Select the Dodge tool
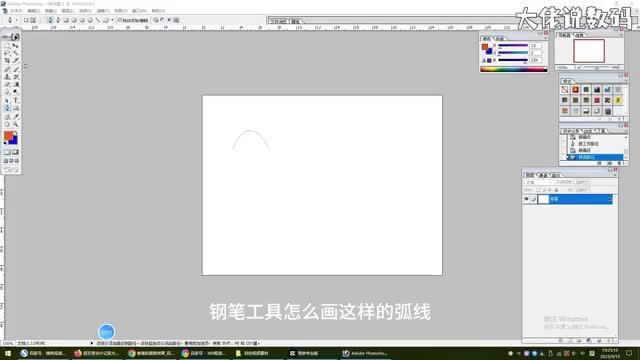This screenshot has height=360, width=640. click(16, 92)
